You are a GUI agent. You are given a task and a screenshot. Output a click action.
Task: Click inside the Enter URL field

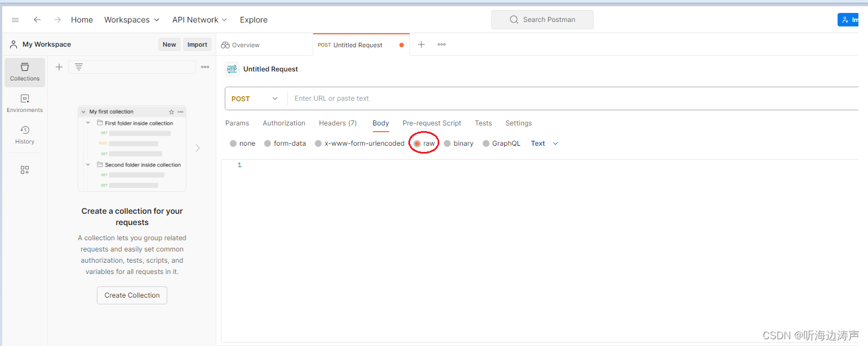click(x=394, y=98)
